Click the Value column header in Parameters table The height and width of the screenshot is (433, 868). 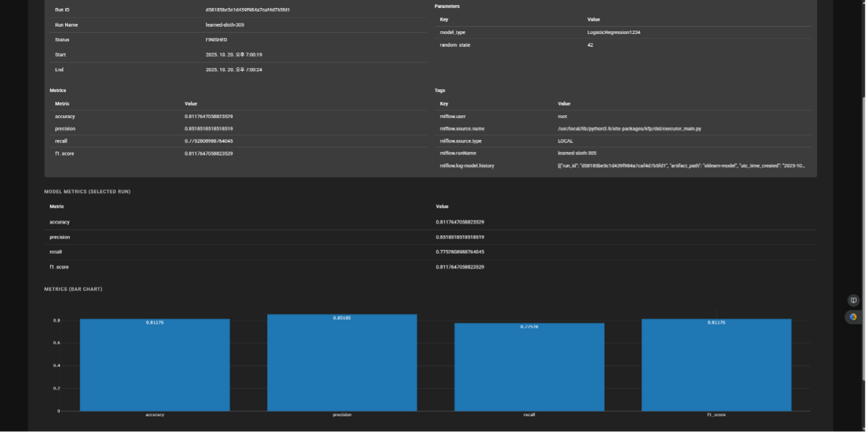(594, 19)
